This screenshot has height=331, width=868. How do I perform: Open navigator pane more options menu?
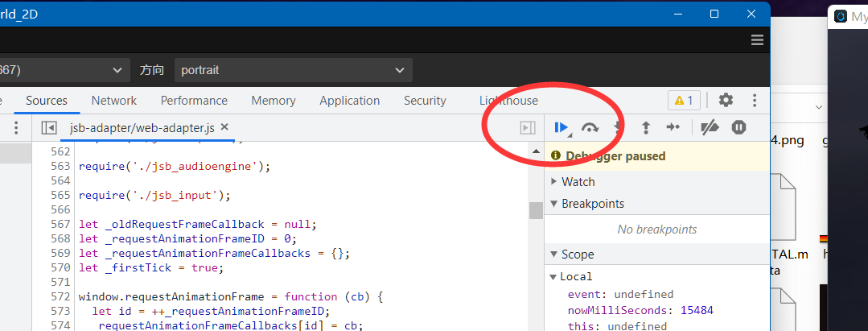tap(16, 128)
